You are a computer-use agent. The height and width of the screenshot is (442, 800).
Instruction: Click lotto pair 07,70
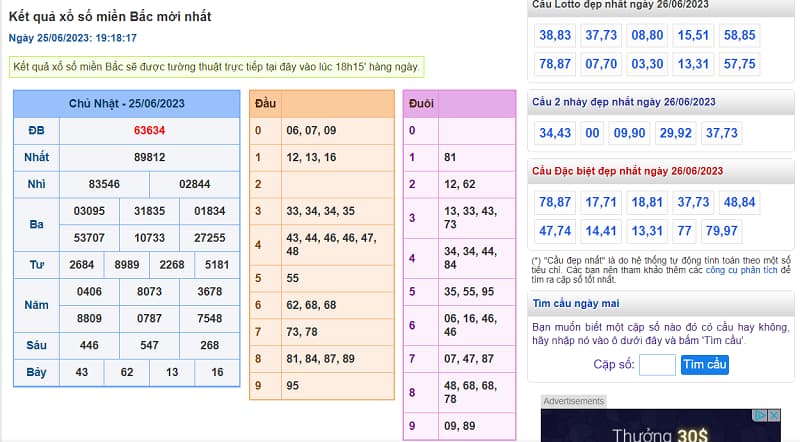click(x=601, y=64)
